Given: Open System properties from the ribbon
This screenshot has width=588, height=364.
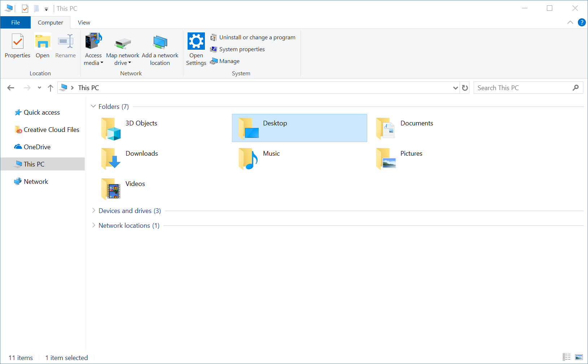Looking at the screenshot, I should click(x=214, y=49).
